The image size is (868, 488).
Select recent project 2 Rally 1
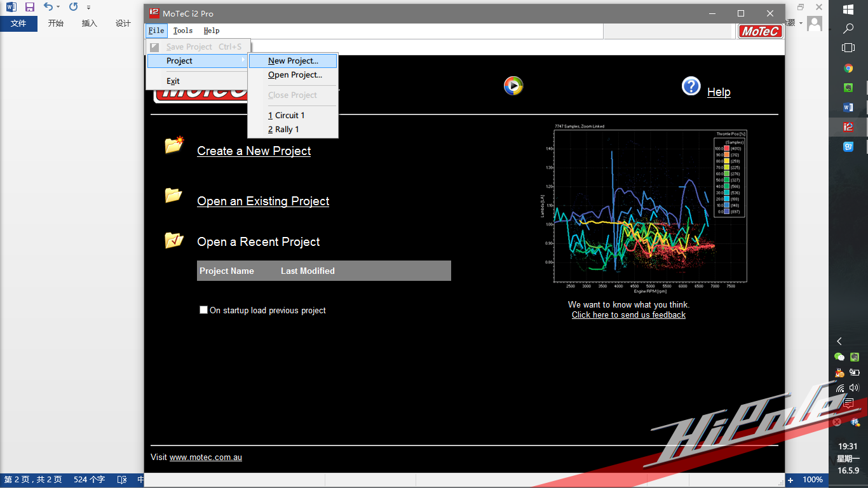click(293, 130)
